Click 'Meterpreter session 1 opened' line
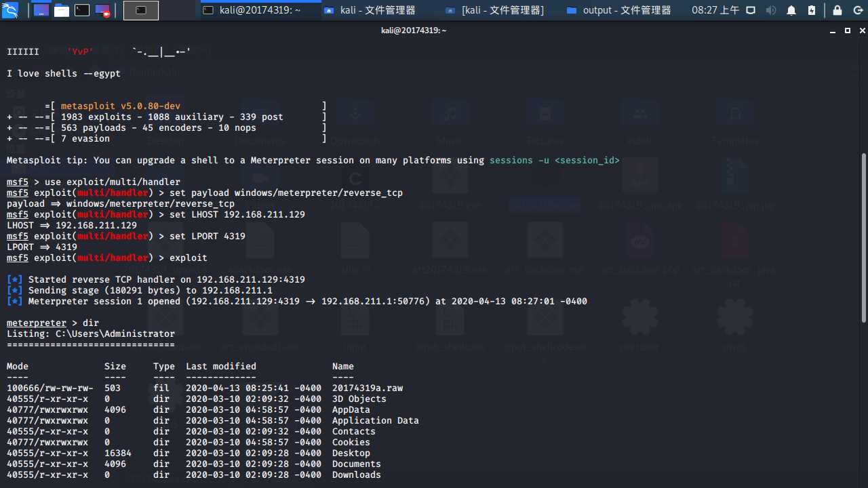The image size is (868, 488). [x=297, y=301]
